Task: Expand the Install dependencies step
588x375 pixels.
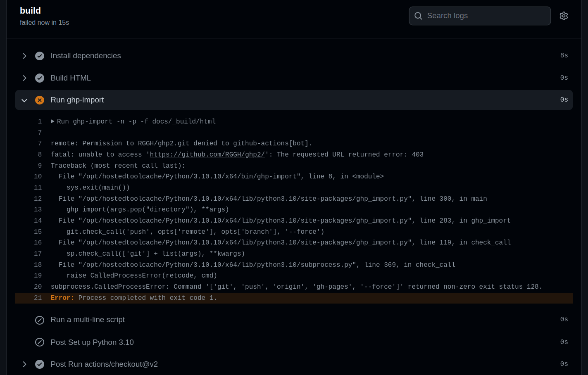Action: pyautogui.click(x=24, y=56)
